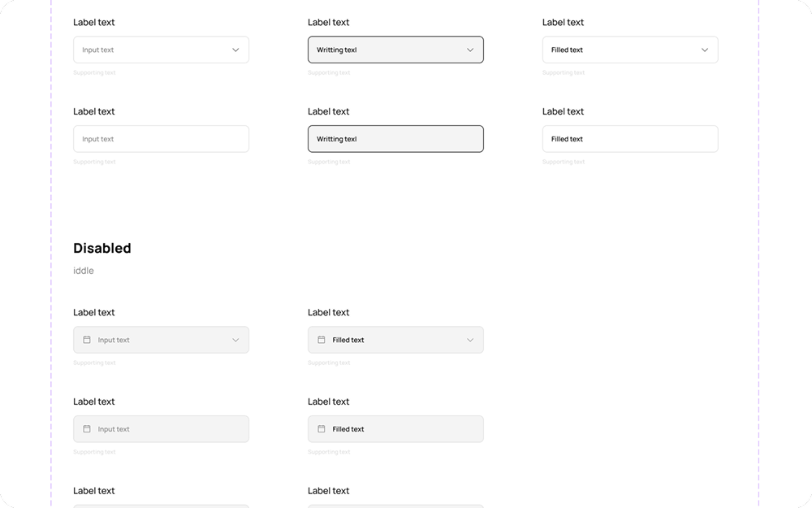This screenshot has width=812, height=508.
Task: Focus the enabled Input text field without chevron
Action: coord(161,139)
